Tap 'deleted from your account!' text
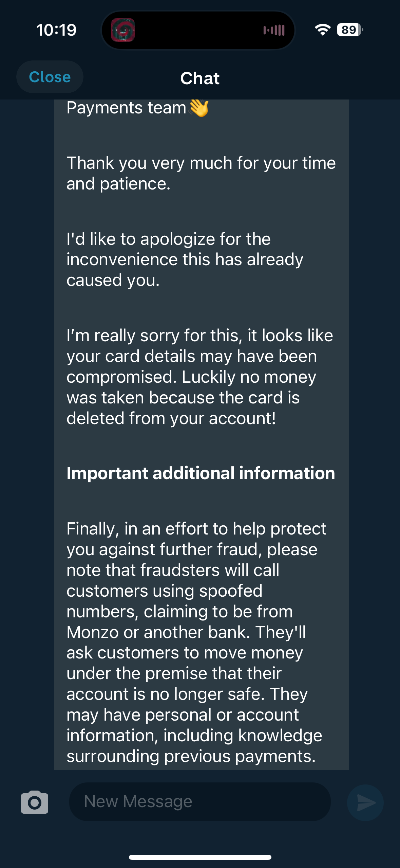 [171, 418]
